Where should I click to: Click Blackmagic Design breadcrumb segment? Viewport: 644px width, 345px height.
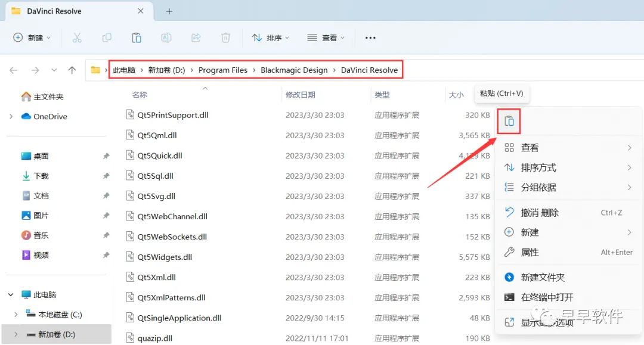(294, 70)
